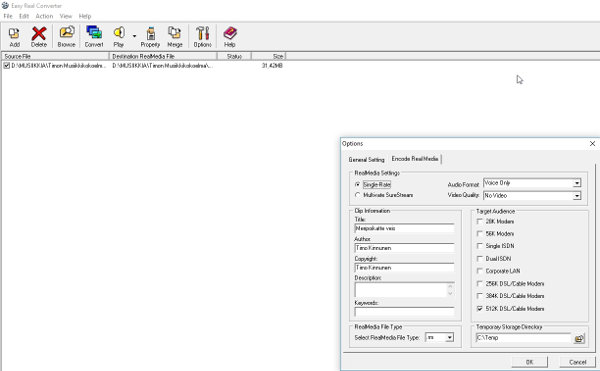Image resolution: width=600 pixels, height=371 pixels.
Task: Click the Easy Real Converter title bar icon
Action: point(5,5)
